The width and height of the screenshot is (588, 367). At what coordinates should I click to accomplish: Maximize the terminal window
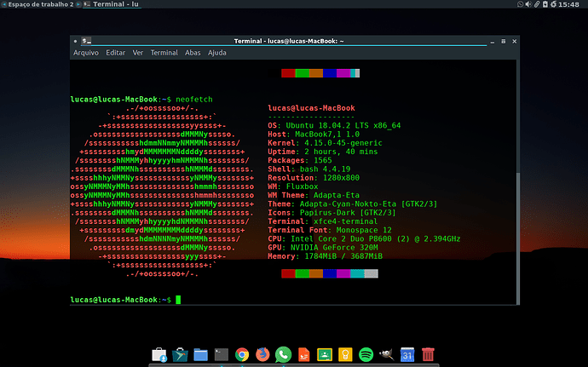pyautogui.click(x=504, y=41)
